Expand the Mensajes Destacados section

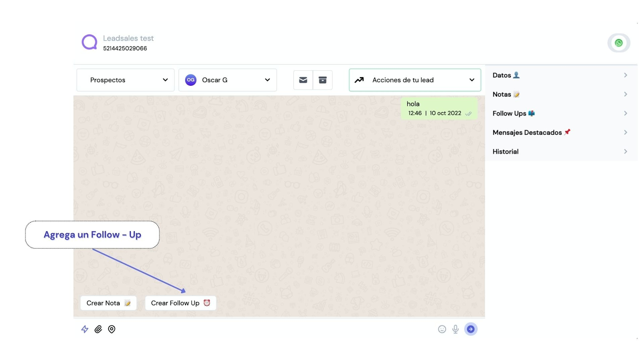(x=561, y=132)
